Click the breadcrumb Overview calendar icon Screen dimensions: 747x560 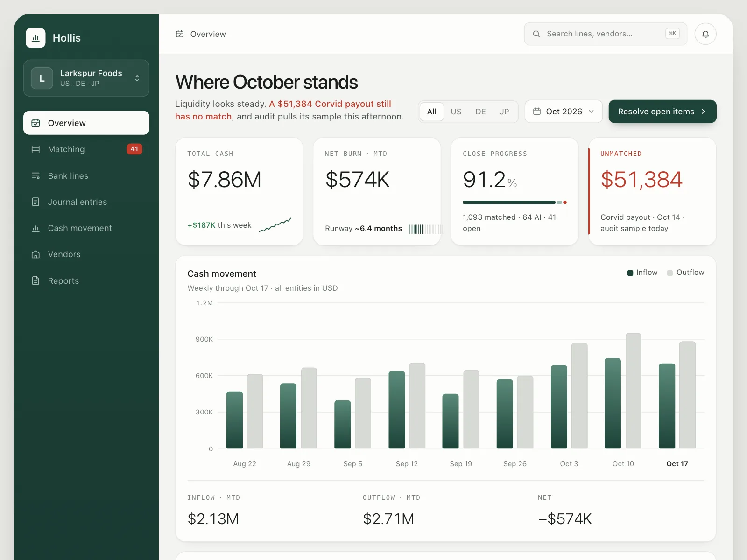coord(180,34)
